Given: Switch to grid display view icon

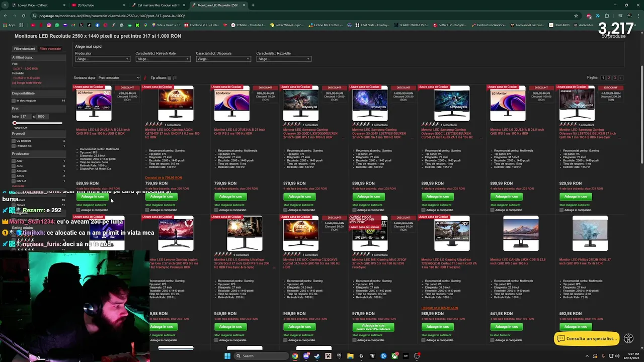Looking at the screenshot, I should point(169,78).
